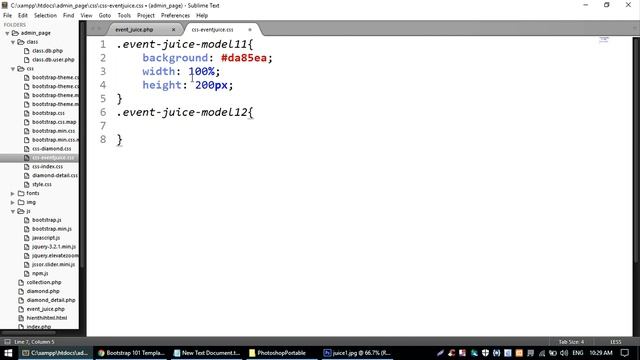Switch to New Text Document taskbar item
The height and width of the screenshot is (360, 640).
coord(207,353)
